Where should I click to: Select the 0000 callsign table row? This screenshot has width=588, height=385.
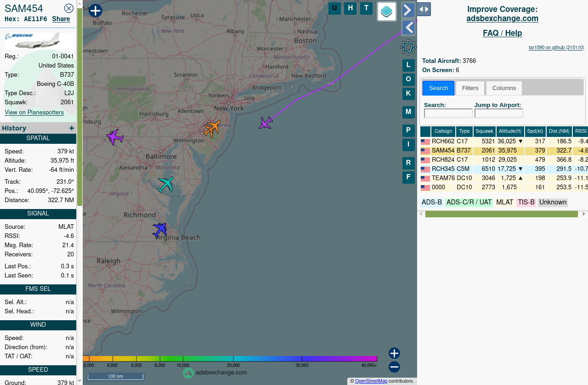coord(504,187)
